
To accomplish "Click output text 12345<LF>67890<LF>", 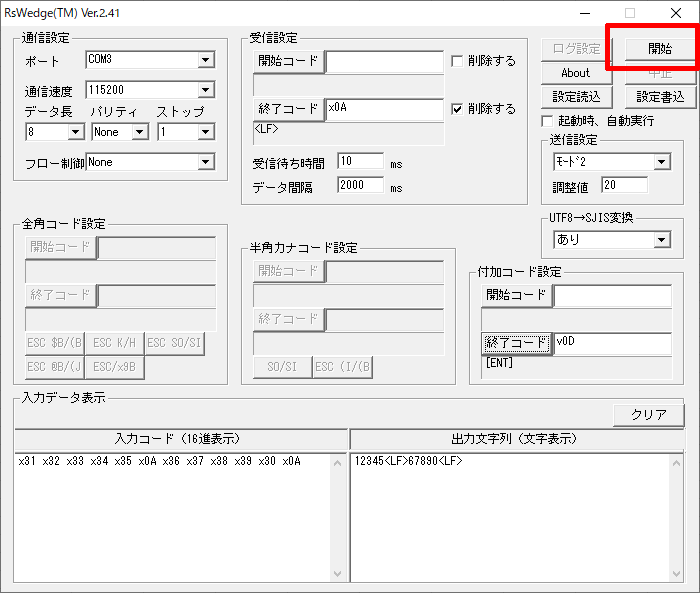I will 408,461.
